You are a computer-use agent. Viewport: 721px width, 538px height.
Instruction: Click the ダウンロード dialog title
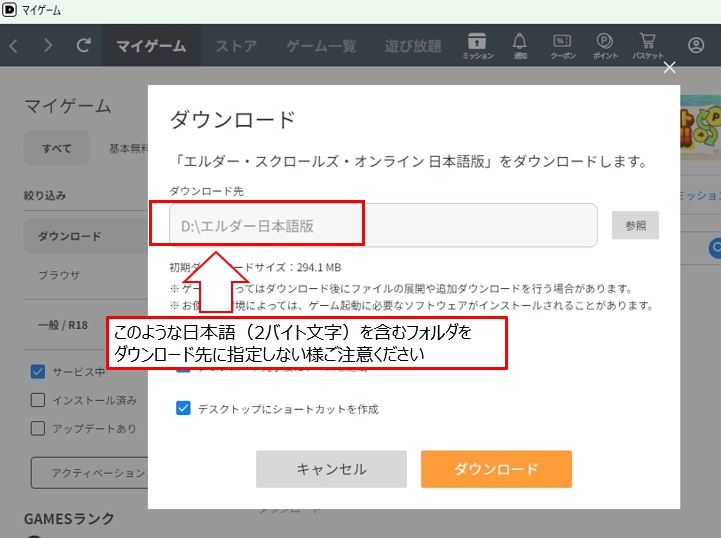[x=233, y=120]
